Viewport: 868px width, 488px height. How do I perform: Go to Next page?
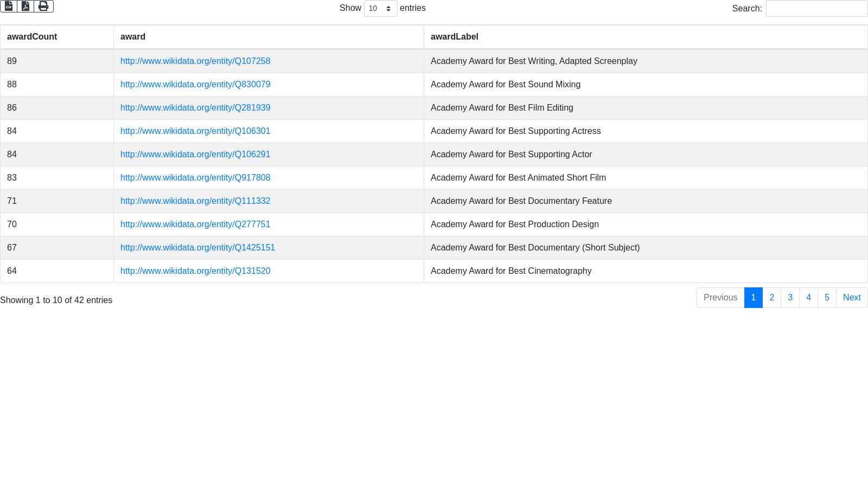(852, 298)
